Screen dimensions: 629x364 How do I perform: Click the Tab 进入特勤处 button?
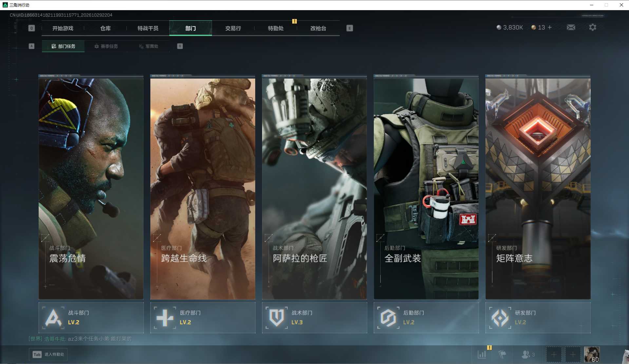[x=48, y=355]
